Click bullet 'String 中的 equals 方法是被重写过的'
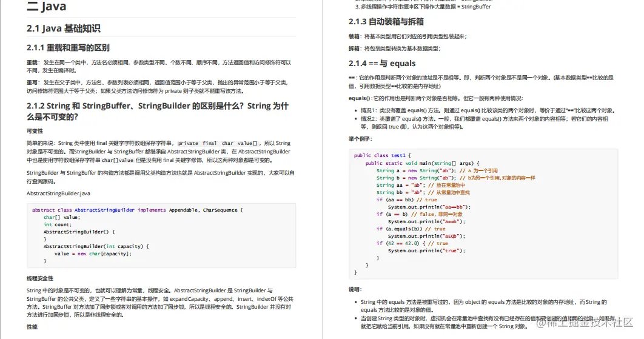Image resolution: width=644 pixels, height=339 pixels. tap(484, 306)
